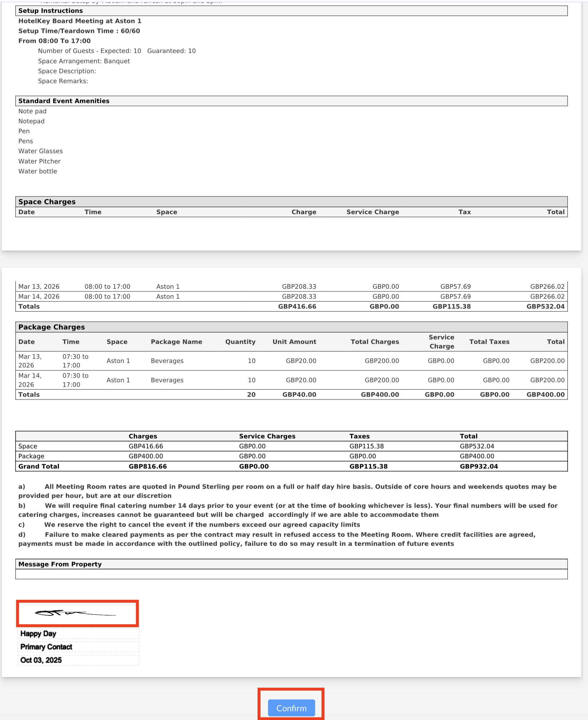Click the Quantity total of 20
This screenshot has width=588, height=720.
251,394
